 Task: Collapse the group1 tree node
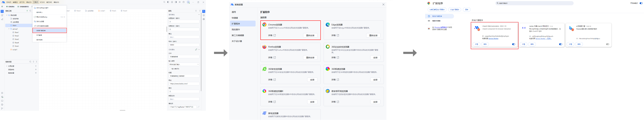tap(9, 29)
